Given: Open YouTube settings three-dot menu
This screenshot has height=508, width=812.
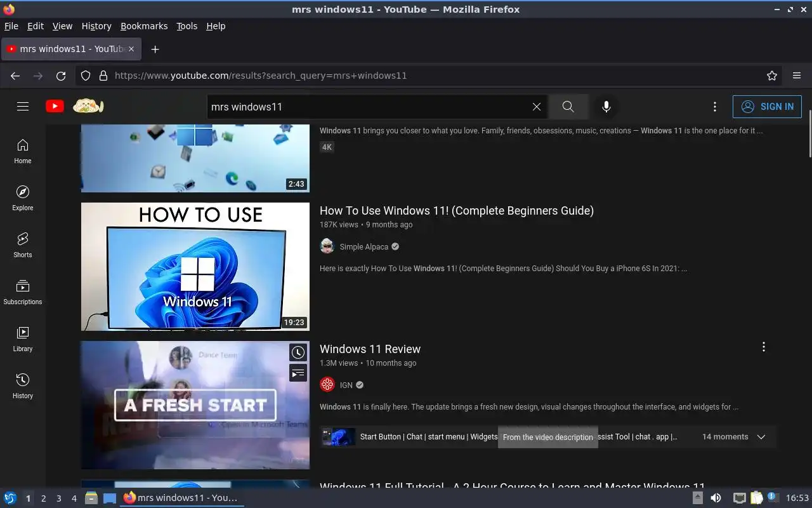Looking at the screenshot, I should tap(715, 107).
